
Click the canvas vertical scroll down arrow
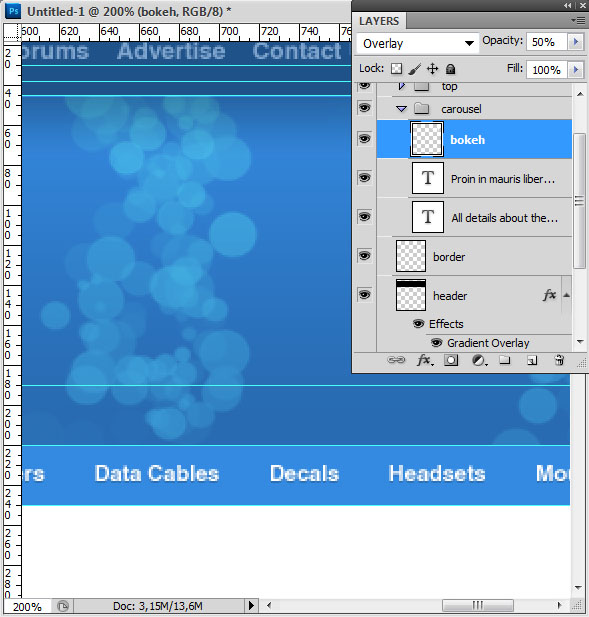pyautogui.click(x=578, y=587)
